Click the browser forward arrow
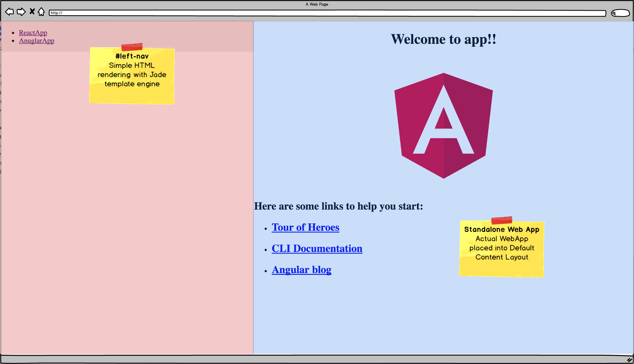The height and width of the screenshot is (364, 634). [21, 12]
